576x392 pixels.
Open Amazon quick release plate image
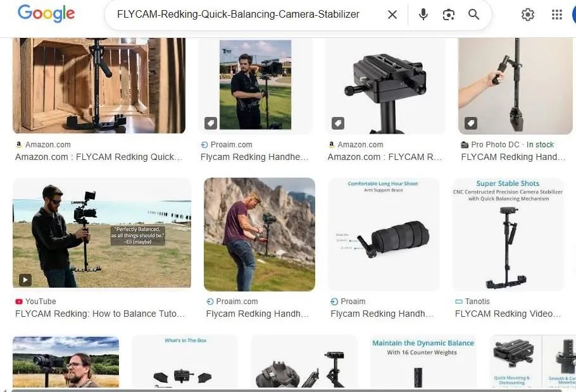click(385, 85)
